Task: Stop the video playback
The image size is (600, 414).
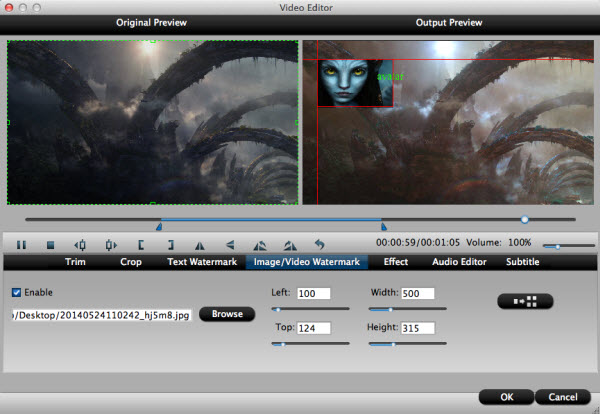Action: [51, 245]
